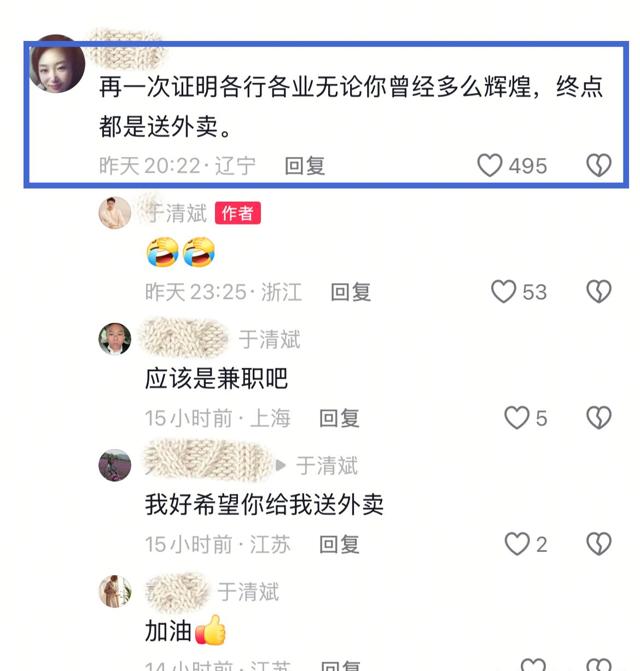This screenshot has height=671, width=640.
Task: Dislike the top comment from 辽宁
Action: click(599, 165)
